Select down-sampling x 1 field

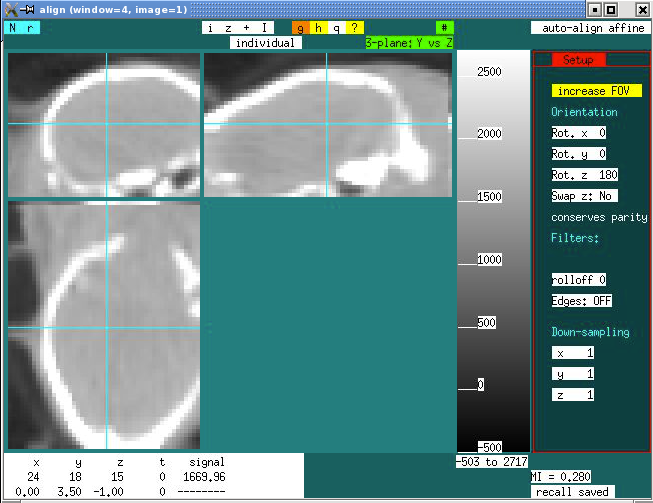tap(573, 353)
